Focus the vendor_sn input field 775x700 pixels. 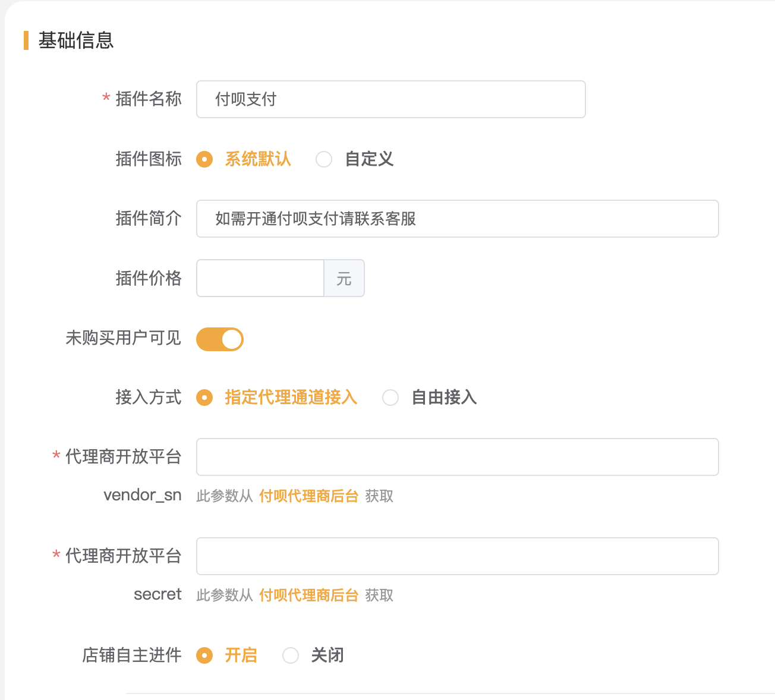(457, 457)
